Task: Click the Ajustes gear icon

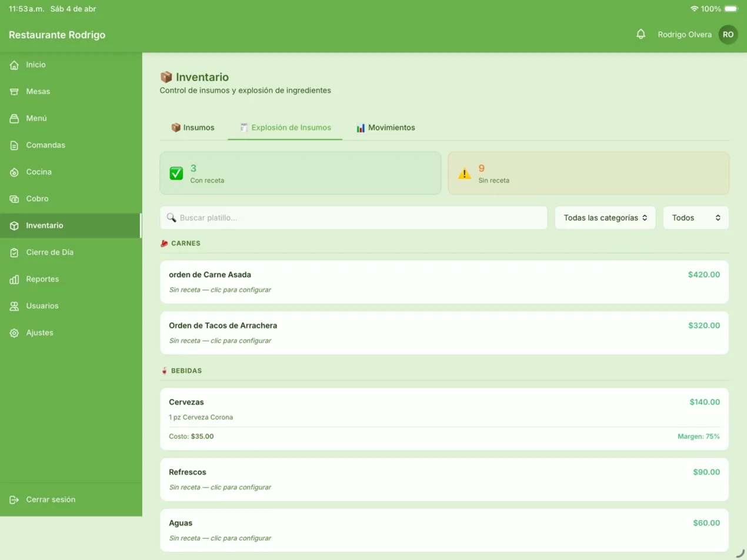Action: 14,333
